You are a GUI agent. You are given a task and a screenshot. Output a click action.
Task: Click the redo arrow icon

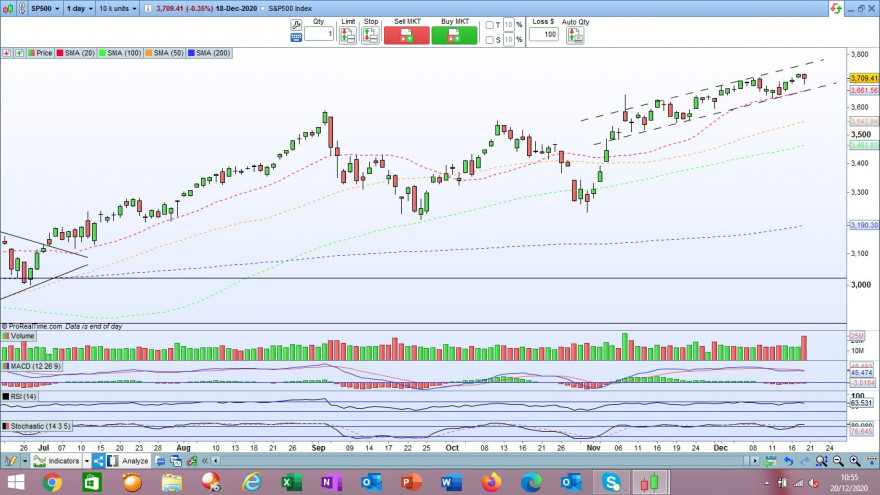(x=805, y=461)
